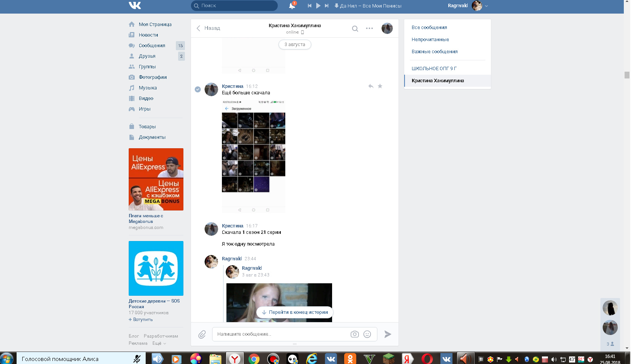Click the sender name Кристина at 16:17
This screenshot has width=634, height=364.
(232, 226)
